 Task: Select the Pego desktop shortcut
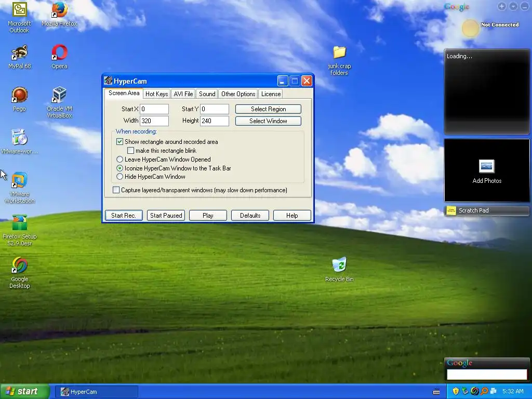19,99
